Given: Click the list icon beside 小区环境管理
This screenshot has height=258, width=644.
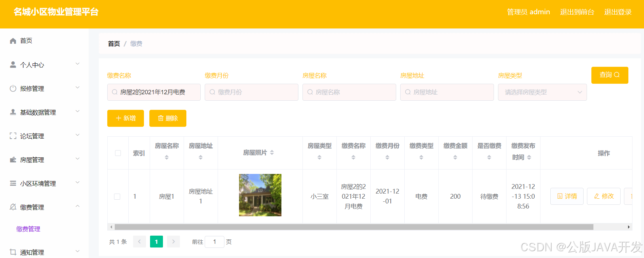Looking at the screenshot, I should coord(13,183).
